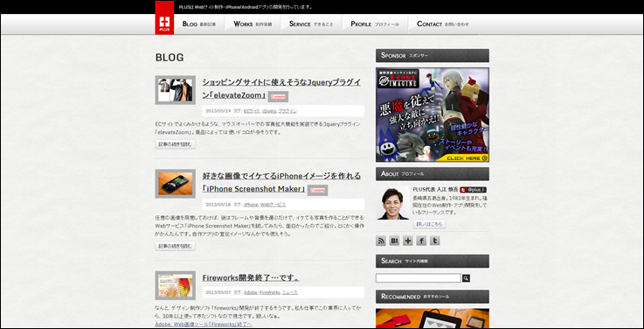Click the profile photo in About section
The height and width of the screenshot is (329, 644).
393,203
